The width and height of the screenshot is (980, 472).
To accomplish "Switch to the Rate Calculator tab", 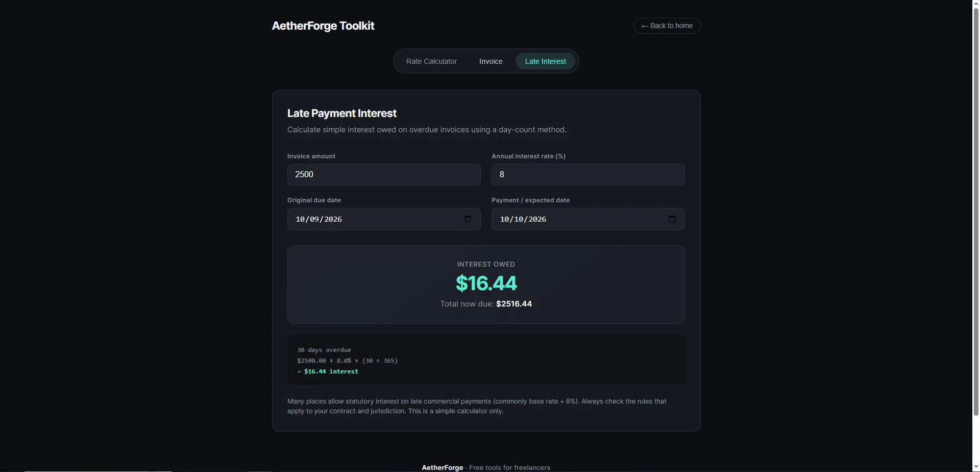I will pos(431,61).
